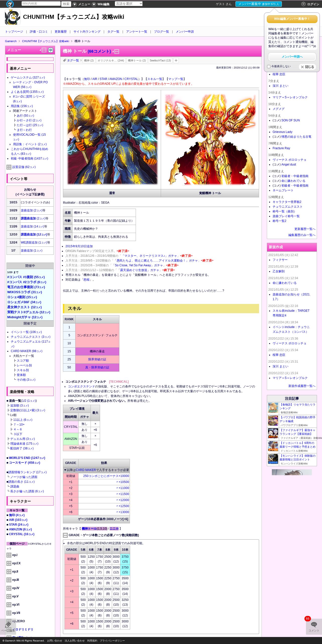Open the 通常 Thor character image

pyautogui.click(x=112, y=139)
